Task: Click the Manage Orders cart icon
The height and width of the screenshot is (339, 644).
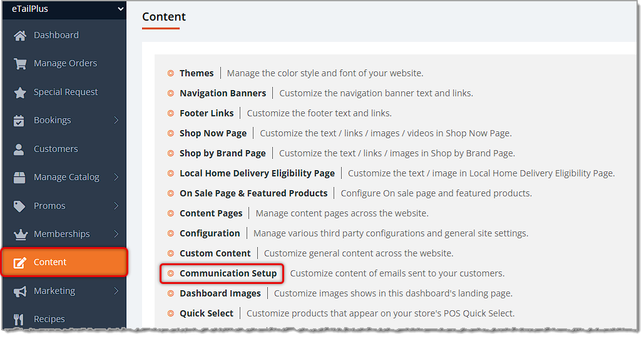Action: 20,64
